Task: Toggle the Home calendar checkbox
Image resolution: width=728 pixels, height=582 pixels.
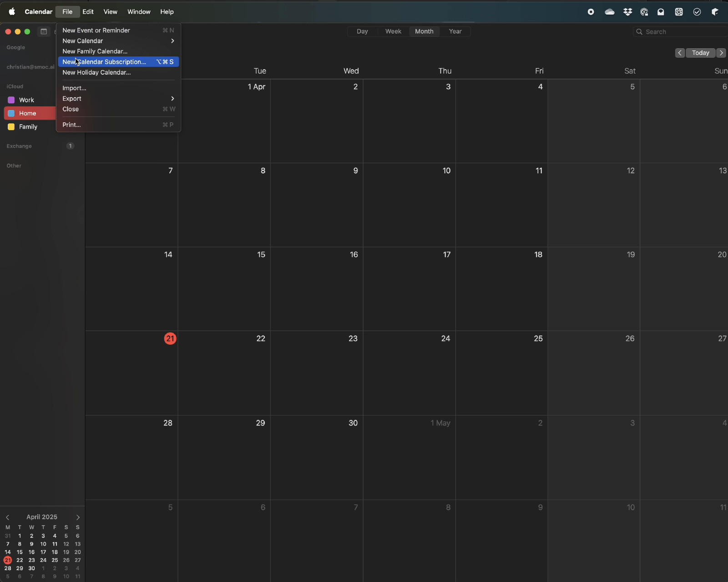Action: click(x=11, y=113)
